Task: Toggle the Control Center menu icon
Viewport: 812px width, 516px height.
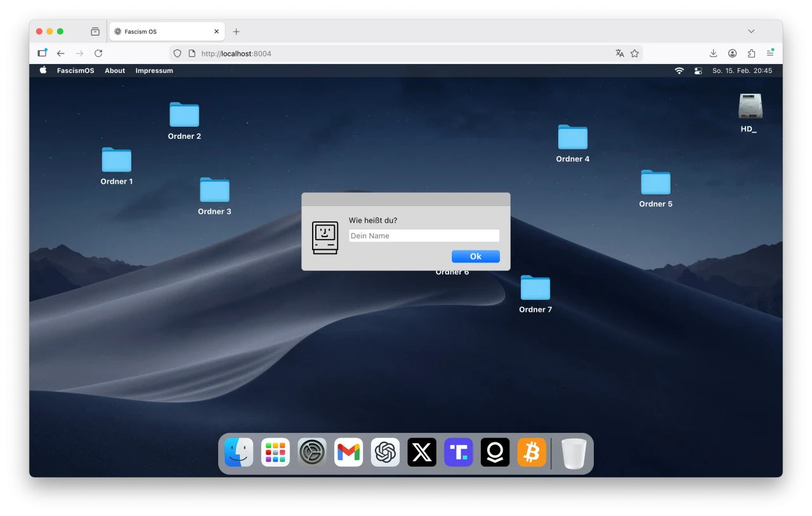Action: [x=698, y=71]
